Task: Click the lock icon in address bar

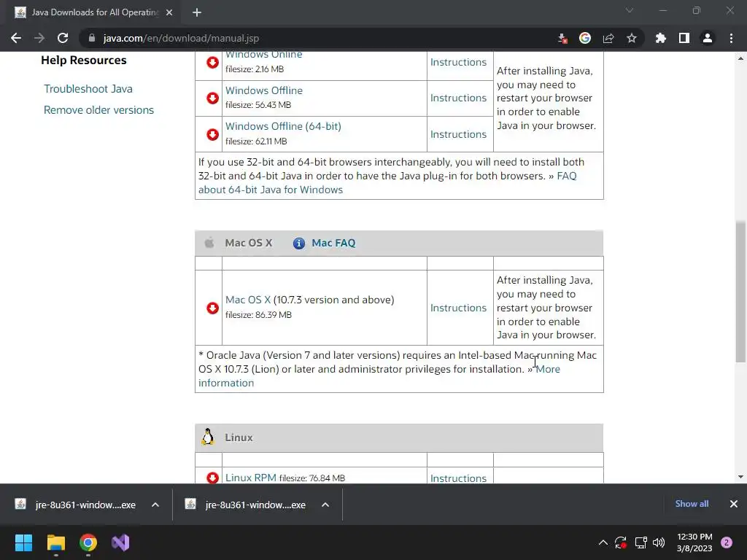Action: (x=92, y=38)
